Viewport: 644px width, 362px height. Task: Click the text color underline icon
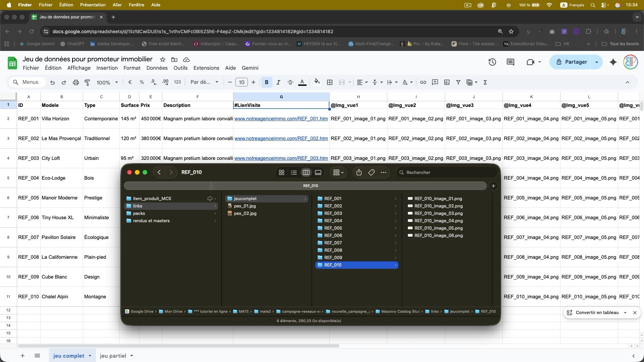click(302, 82)
